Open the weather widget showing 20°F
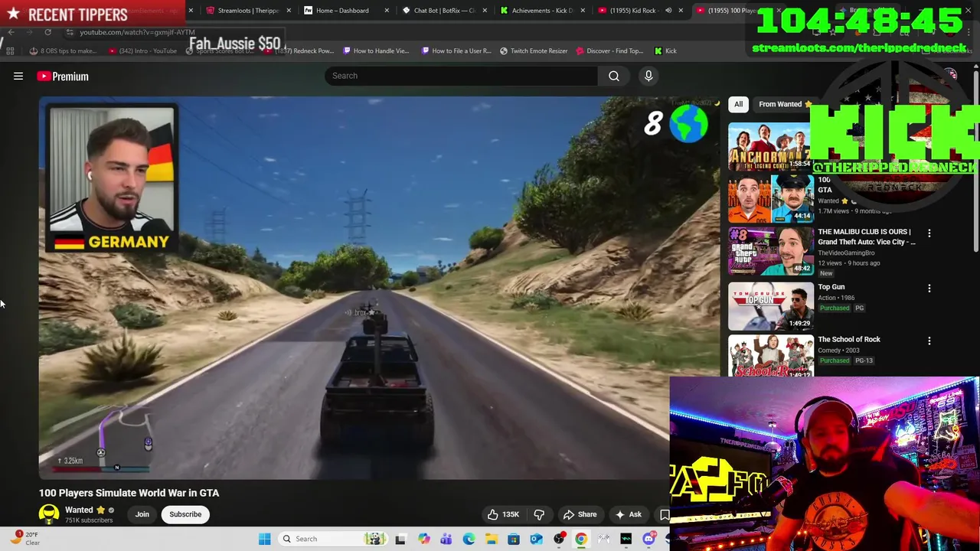 coord(25,538)
